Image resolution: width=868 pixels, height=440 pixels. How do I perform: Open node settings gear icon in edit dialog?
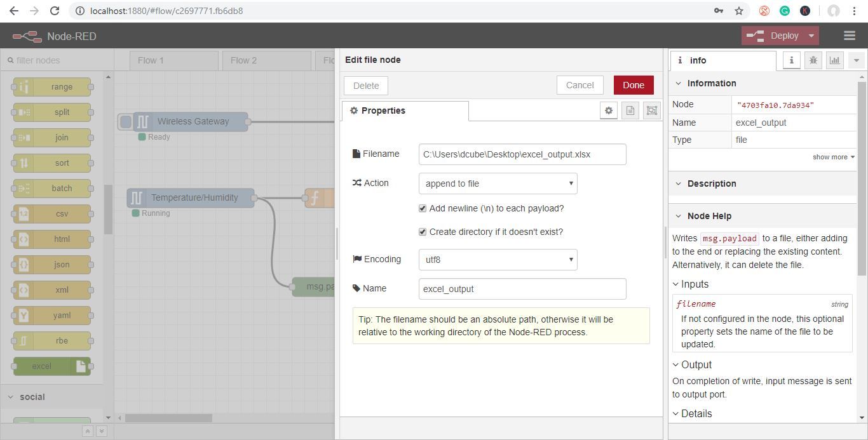tap(609, 110)
